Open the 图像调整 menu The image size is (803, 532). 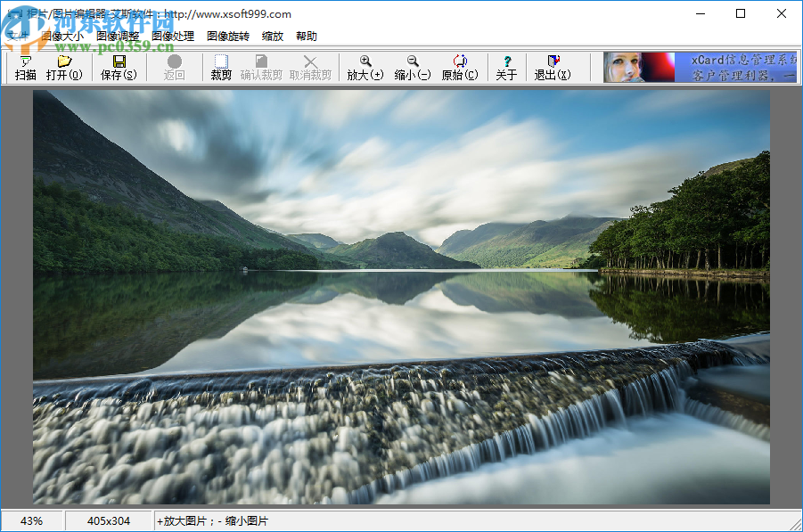118,37
